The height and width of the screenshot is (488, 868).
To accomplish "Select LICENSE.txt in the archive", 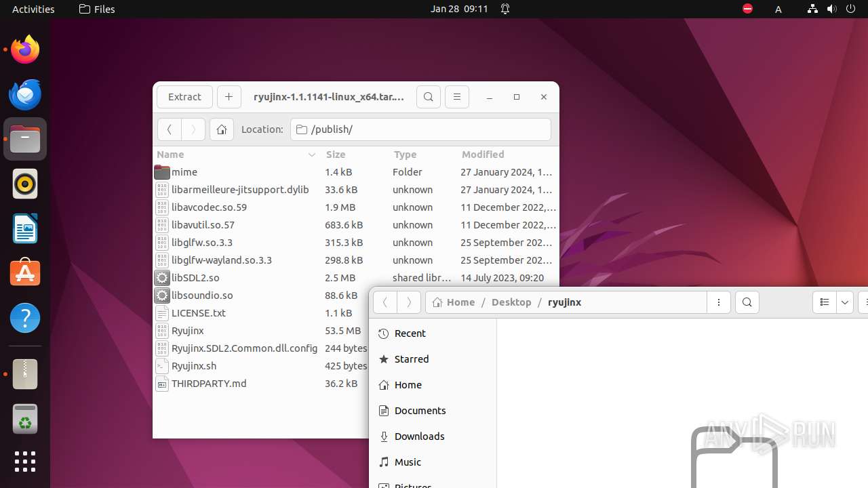I will 261,313.
